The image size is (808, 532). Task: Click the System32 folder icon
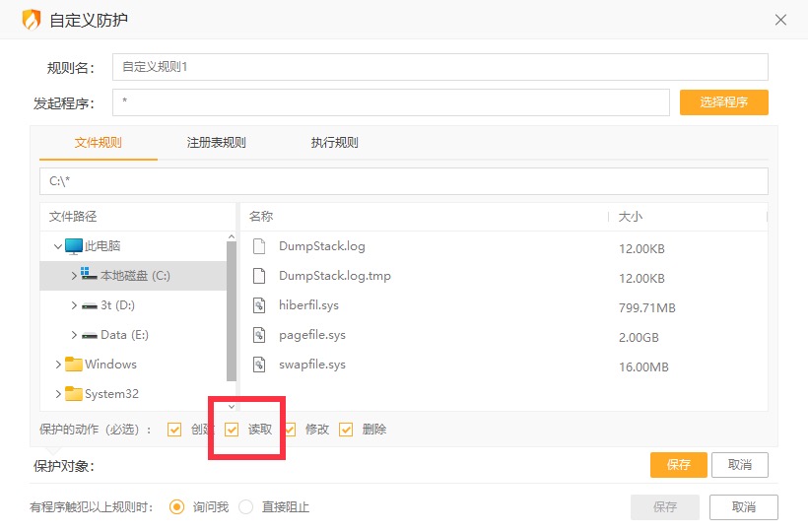coord(74,394)
